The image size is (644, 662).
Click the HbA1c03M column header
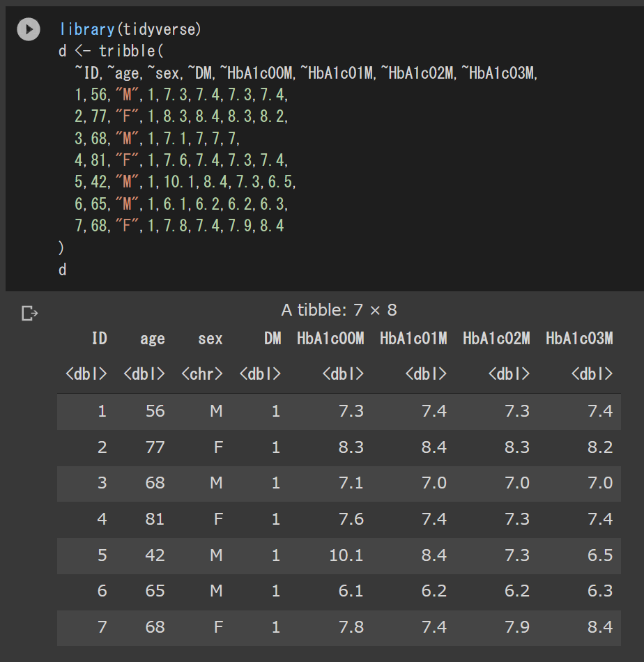tap(579, 339)
